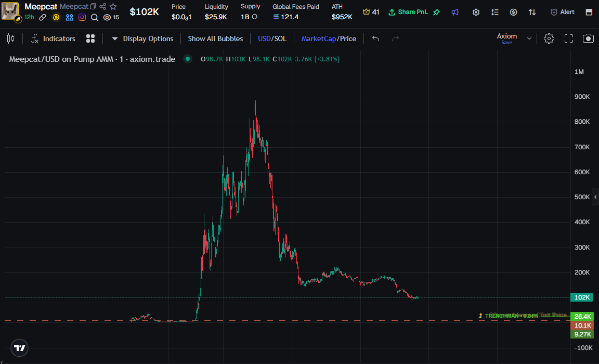Click the 1M price scale label
Viewport: 599px width, 364px height.
click(x=579, y=72)
